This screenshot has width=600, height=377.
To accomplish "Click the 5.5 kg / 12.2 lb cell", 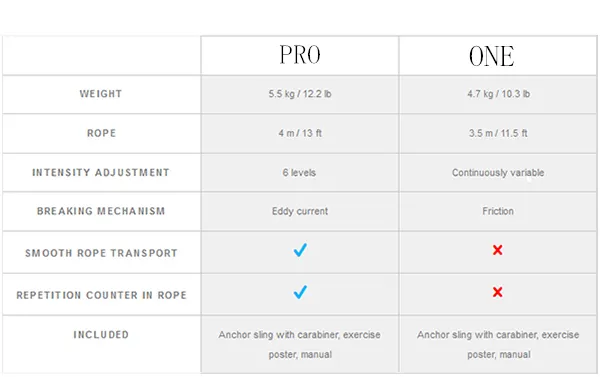I will 300,94.
